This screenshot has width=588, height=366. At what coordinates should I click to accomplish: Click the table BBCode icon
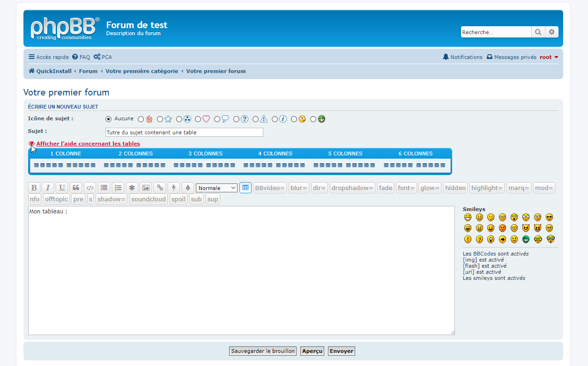coord(246,188)
